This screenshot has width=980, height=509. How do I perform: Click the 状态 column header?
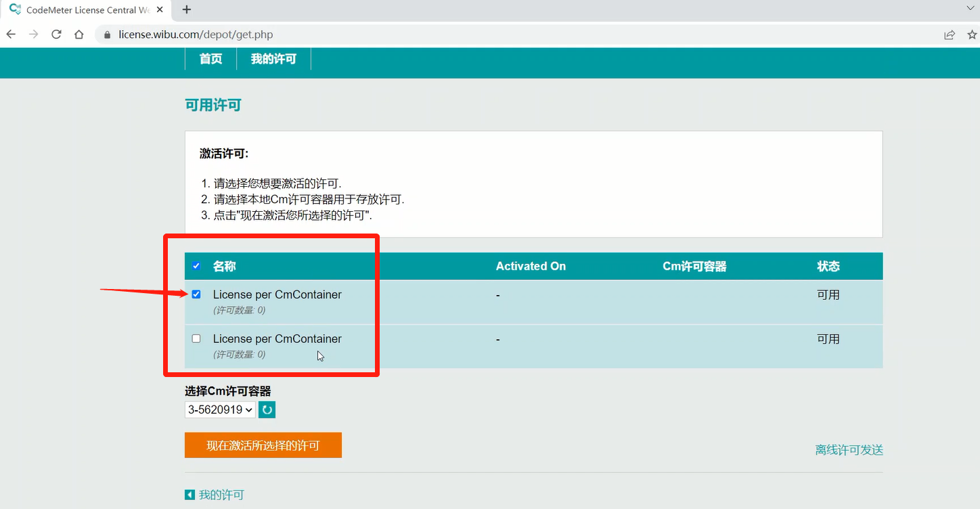pyautogui.click(x=828, y=266)
